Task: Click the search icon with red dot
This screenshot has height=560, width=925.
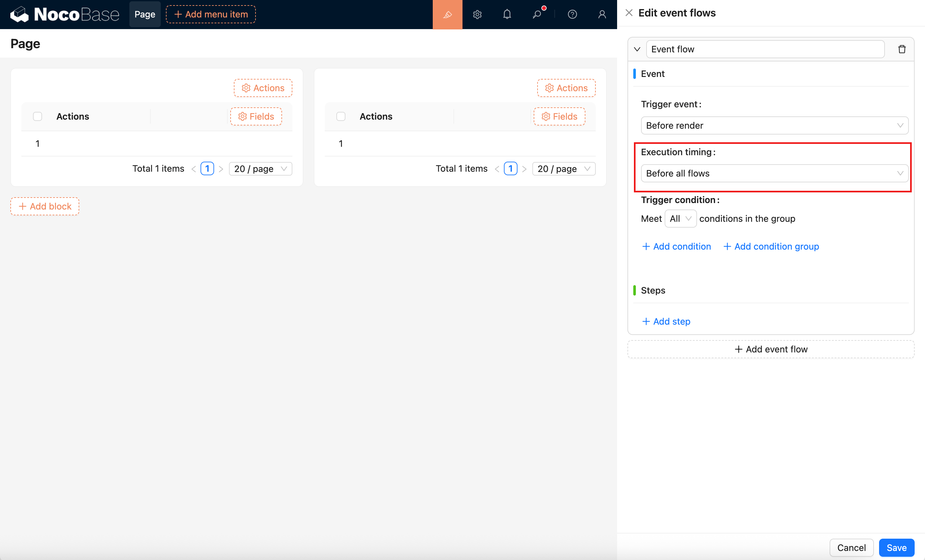Action: 537,14
